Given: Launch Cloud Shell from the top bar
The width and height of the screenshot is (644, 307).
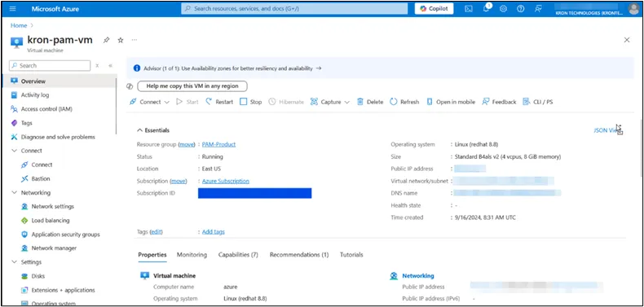Looking at the screenshot, I should 468,9.
